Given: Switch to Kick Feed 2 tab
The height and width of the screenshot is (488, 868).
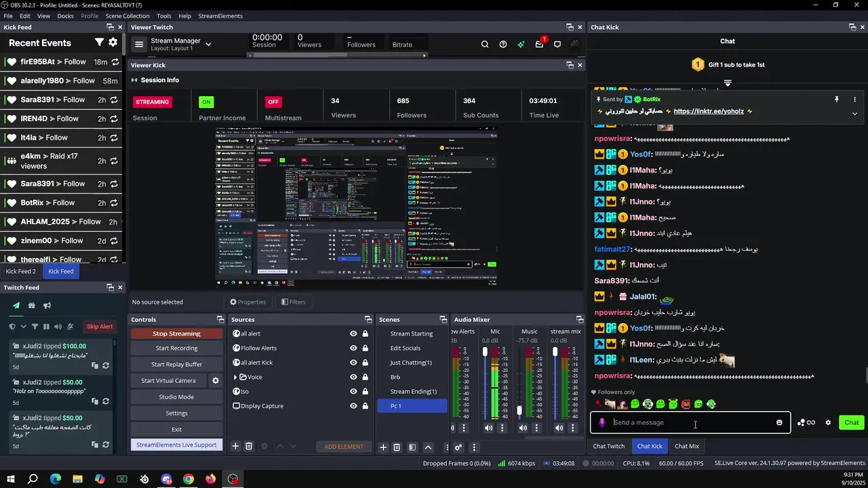Looking at the screenshot, I should (x=21, y=271).
